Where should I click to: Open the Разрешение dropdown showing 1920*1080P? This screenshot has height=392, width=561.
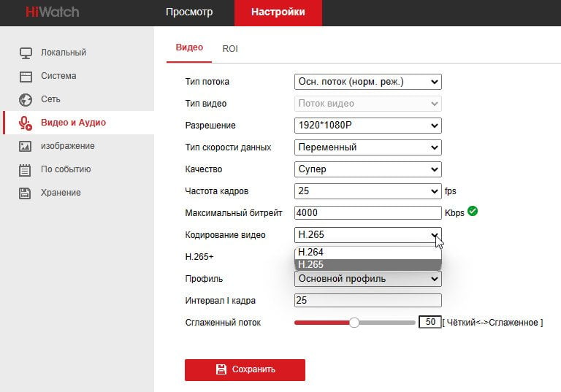point(368,126)
